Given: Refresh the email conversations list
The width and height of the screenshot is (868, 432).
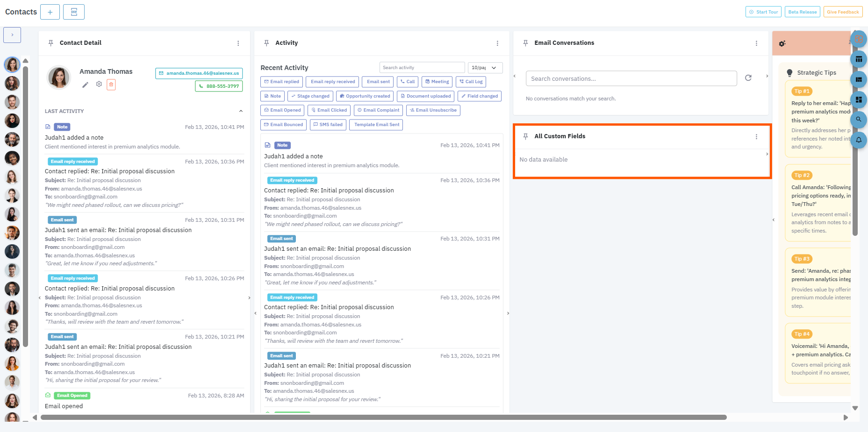Looking at the screenshot, I should tap(748, 78).
